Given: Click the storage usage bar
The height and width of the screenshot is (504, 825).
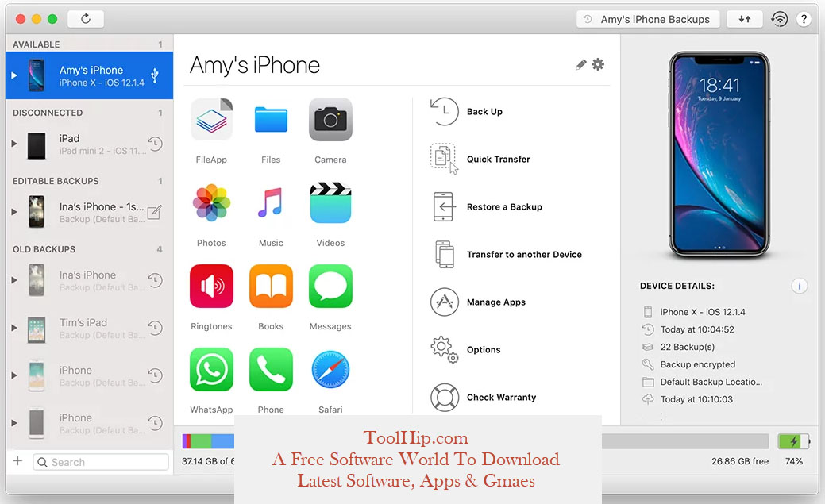Looking at the screenshot, I should pos(476,441).
